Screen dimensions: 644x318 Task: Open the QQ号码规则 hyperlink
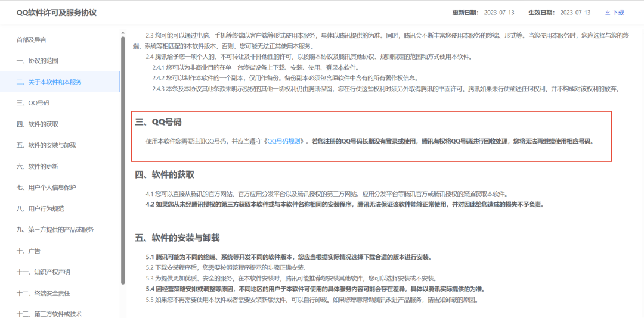284,142
